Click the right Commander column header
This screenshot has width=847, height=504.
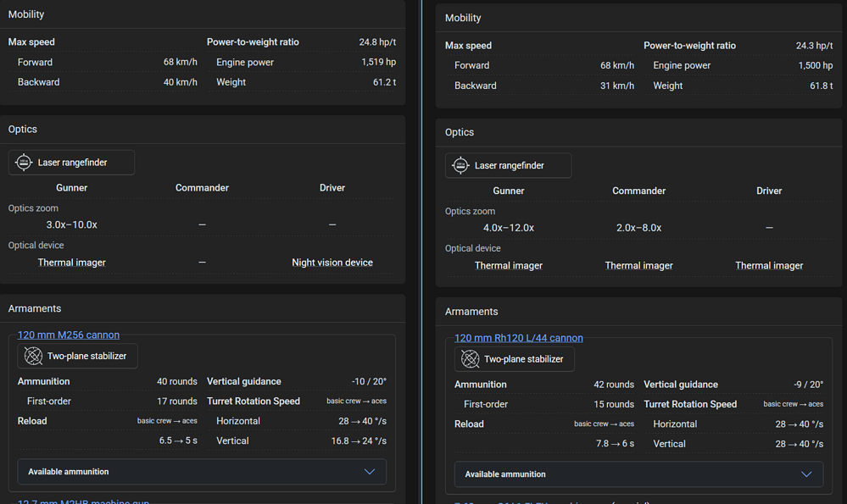(x=638, y=191)
